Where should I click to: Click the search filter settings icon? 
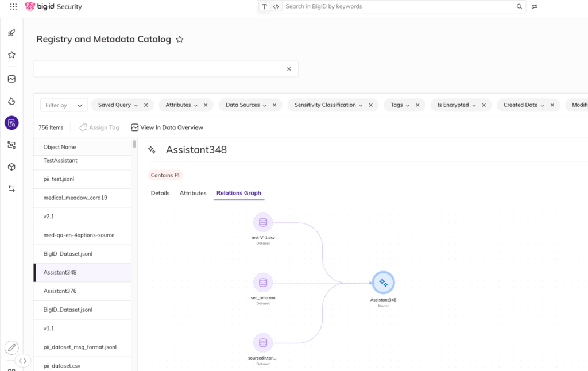pos(535,7)
